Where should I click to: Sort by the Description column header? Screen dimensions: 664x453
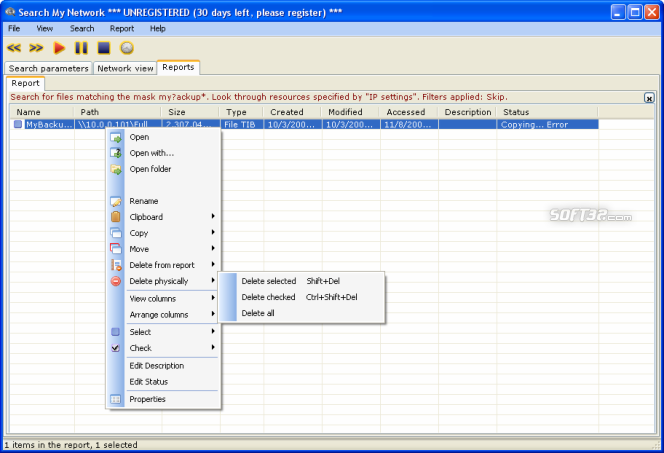click(468, 112)
